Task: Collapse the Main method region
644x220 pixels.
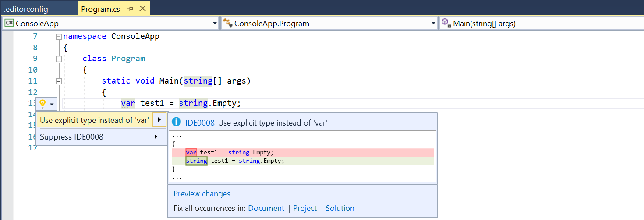Action: [x=59, y=81]
